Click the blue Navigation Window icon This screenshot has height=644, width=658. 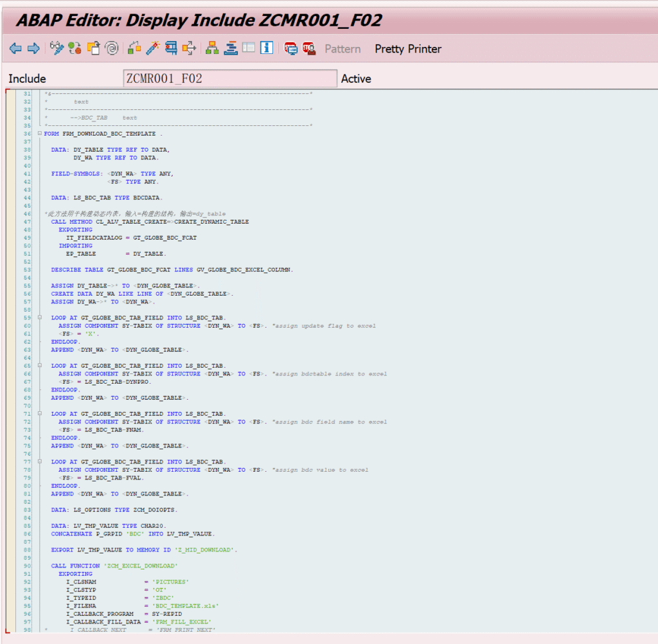pyautogui.click(x=231, y=49)
